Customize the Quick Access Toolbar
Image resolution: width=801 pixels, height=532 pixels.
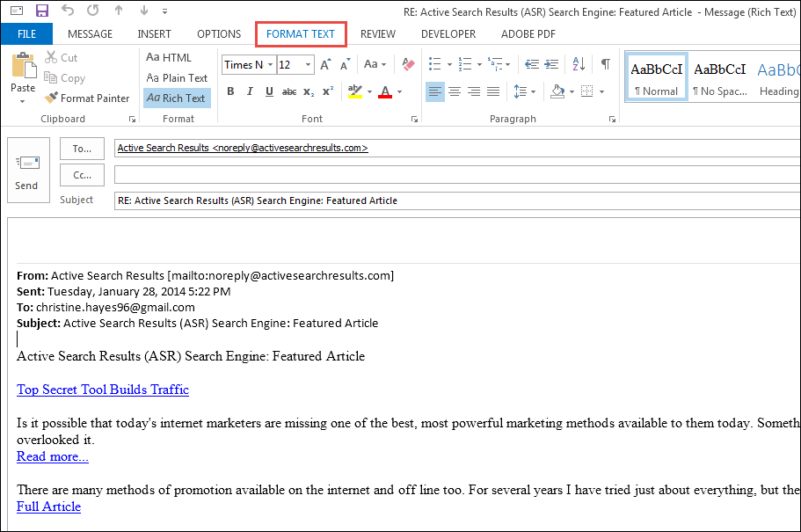tap(164, 11)
